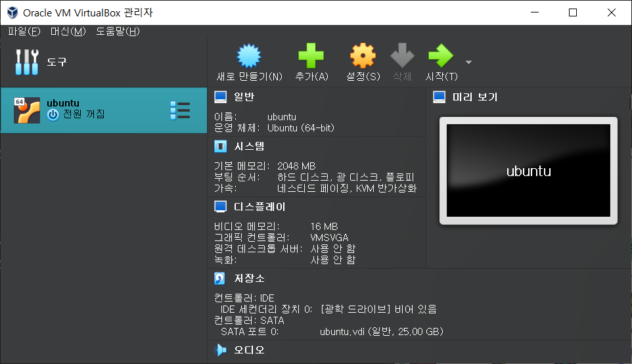Click the ubuntu.vdi (일반, 25.00 GB) entry
The width and height of the screenshot is (632, 364).
[x=381, y=332]
